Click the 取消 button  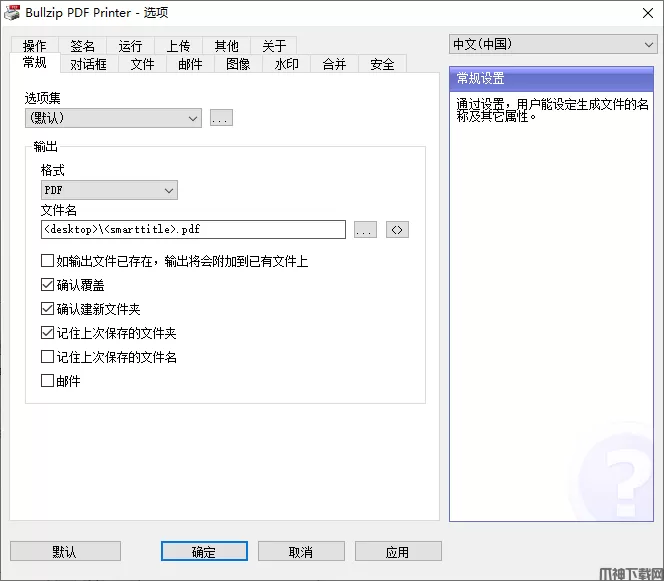pos(301,551)
